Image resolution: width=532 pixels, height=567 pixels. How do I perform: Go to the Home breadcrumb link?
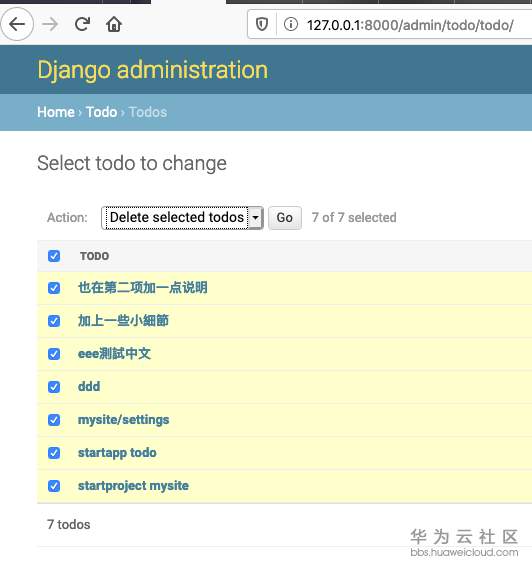pyautogui.click(x=56, y=112)
